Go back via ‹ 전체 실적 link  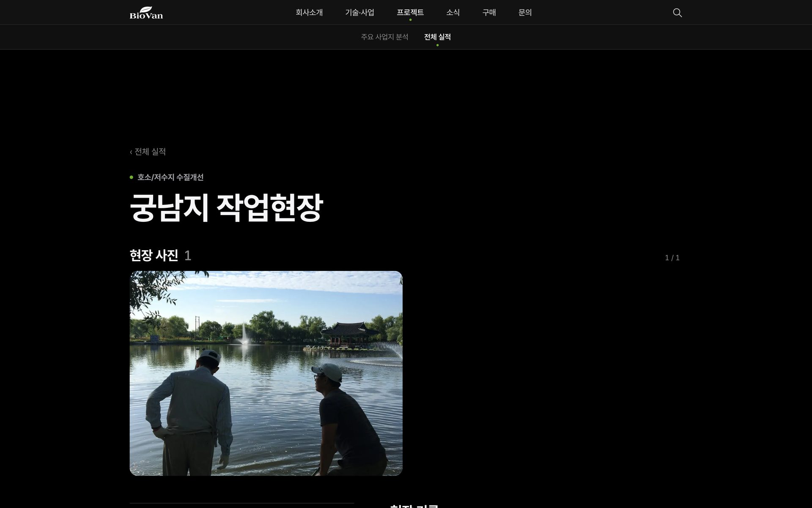[148, 152]
